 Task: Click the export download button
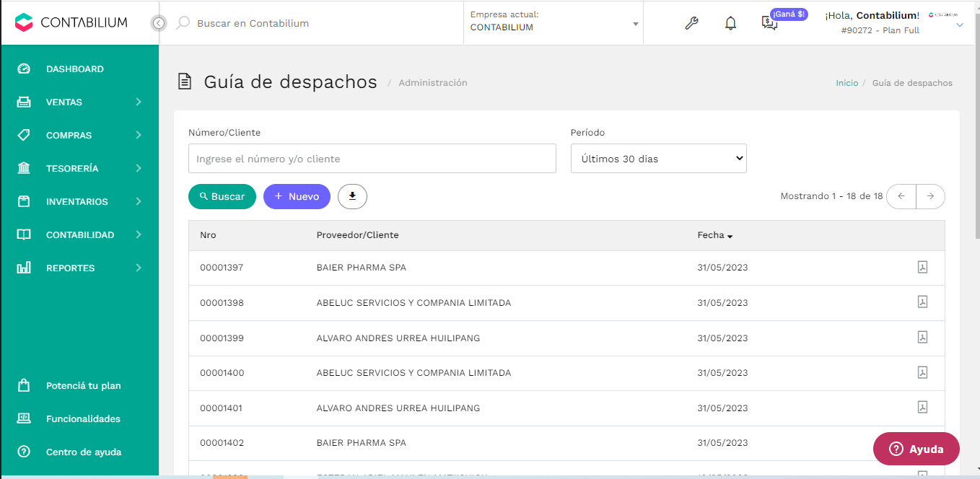coord(352,196)
